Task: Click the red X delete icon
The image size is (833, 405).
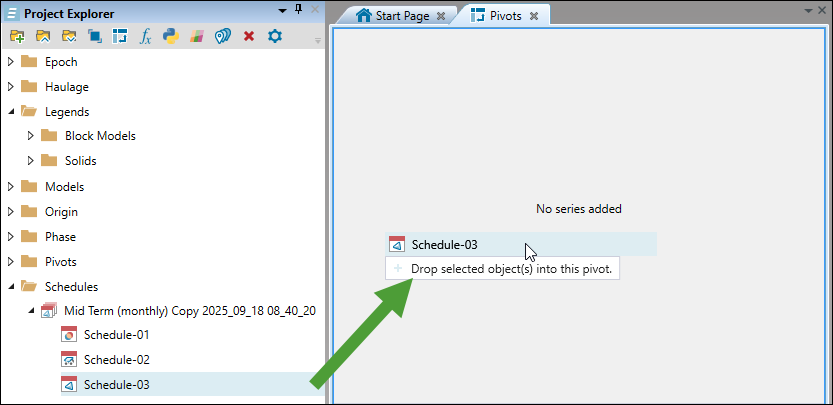Action: [249, 37]
